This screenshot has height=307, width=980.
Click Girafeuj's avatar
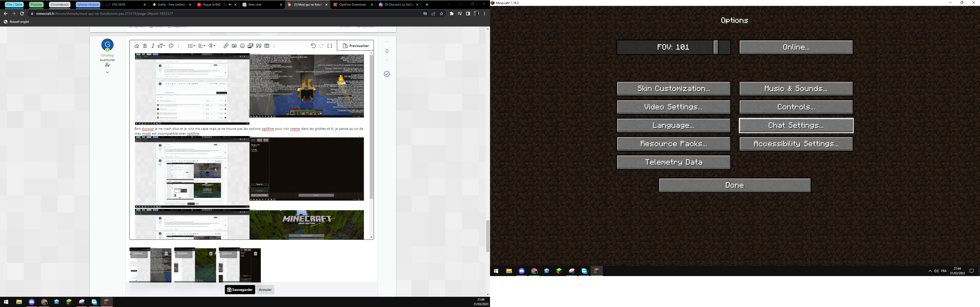click(108, 45)
